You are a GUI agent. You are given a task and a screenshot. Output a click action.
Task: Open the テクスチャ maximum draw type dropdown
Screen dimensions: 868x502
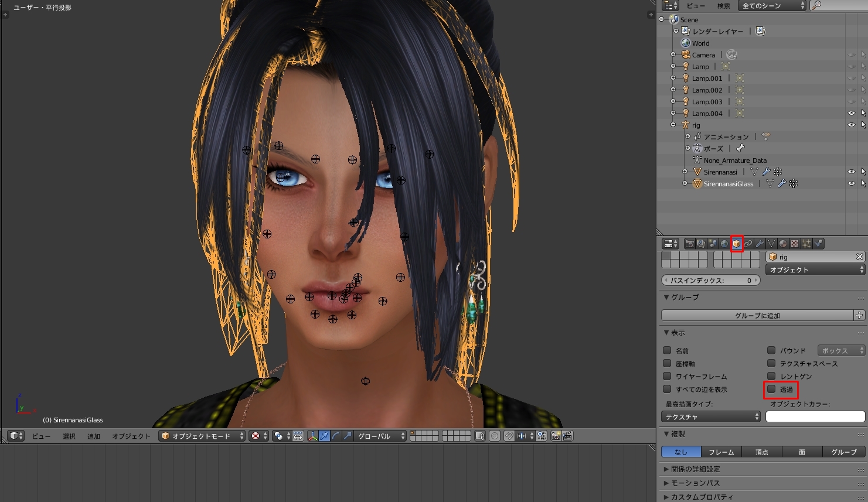(x=711, y=416)
